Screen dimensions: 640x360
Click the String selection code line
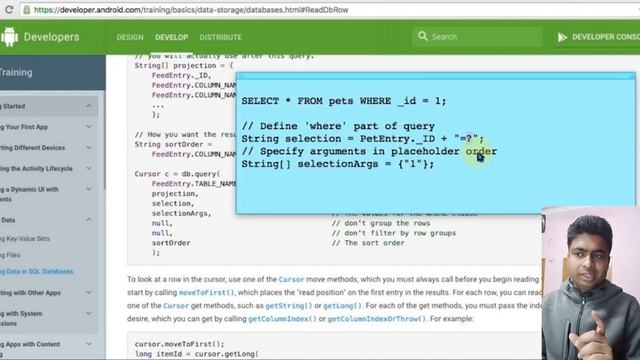point(362,139)
